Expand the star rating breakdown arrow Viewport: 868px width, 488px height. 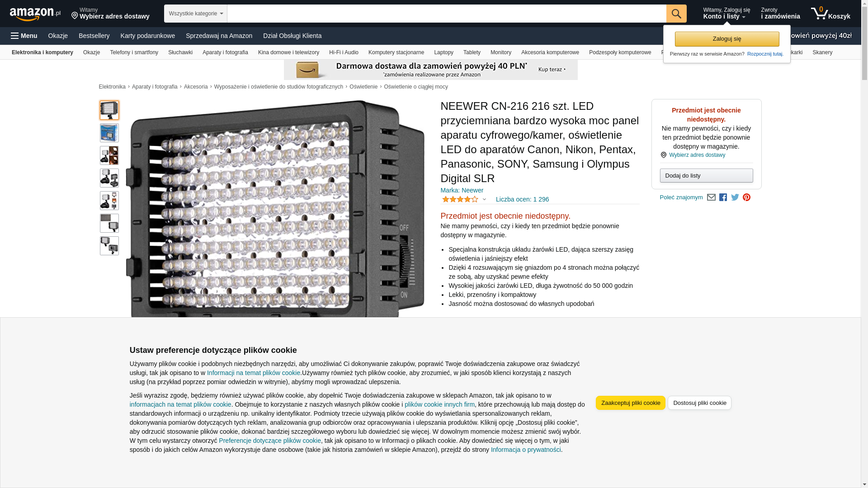[x=484, y=199]
